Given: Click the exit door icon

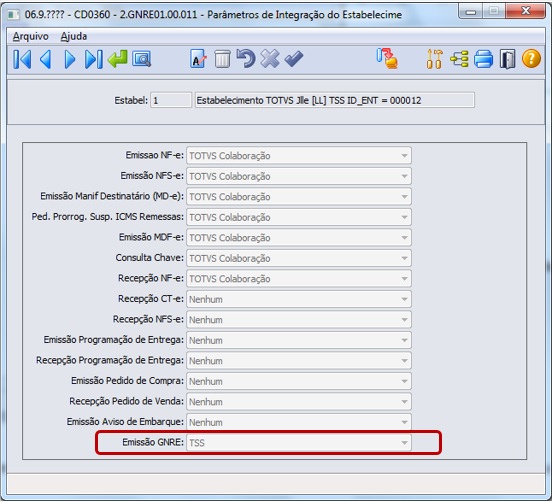Looking at the screenshot, I should pos(508,59).
